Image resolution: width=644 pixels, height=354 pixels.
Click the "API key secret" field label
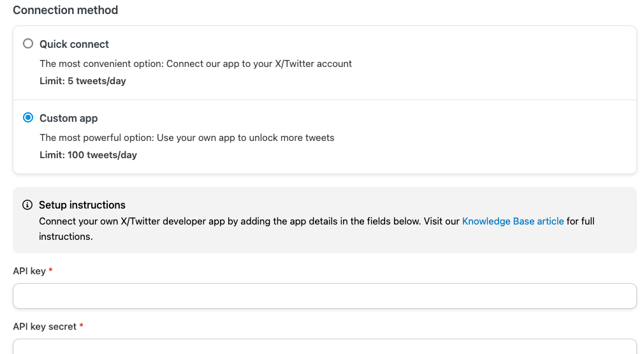tap(45, 327)
